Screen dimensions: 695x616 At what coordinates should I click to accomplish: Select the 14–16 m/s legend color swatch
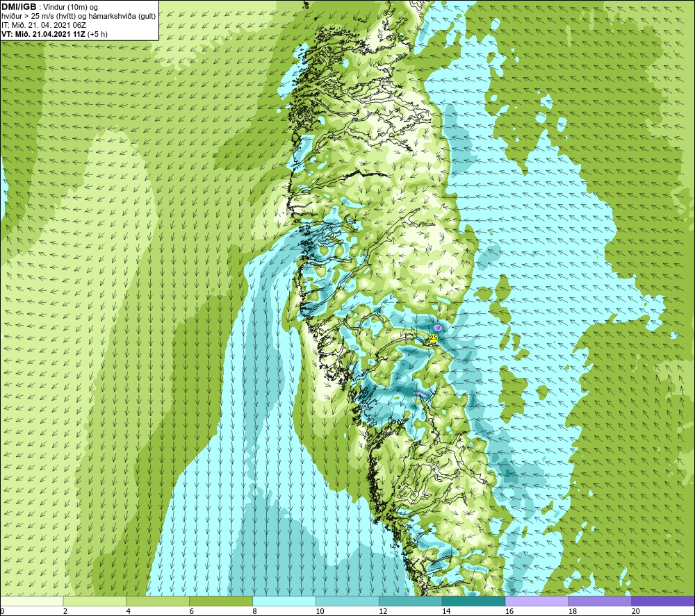pos(474,601)
